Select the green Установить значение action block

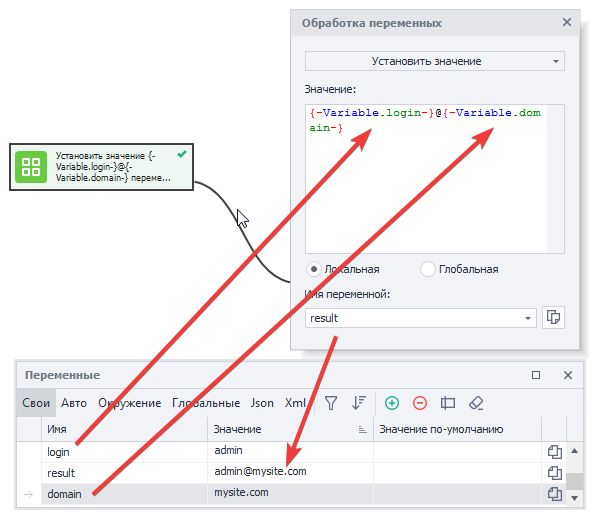pyautogui.click(x=102, y=167)
